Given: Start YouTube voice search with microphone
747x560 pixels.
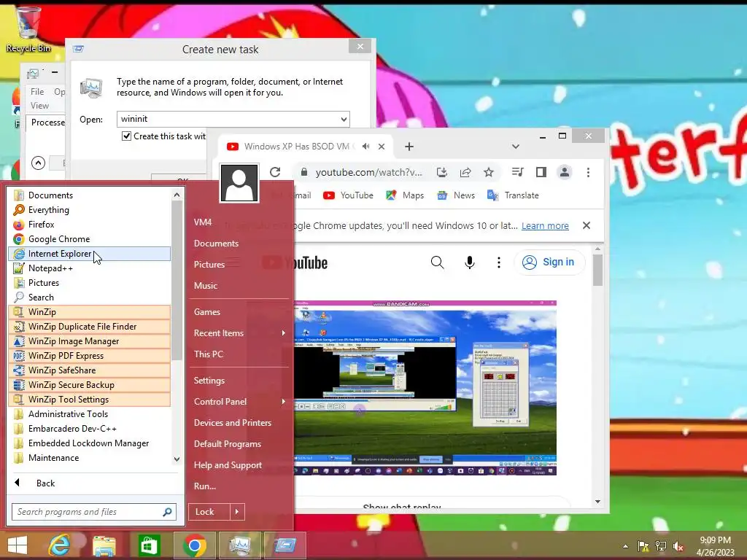Looking at the screenshot, I should click(x=469, y=262).
